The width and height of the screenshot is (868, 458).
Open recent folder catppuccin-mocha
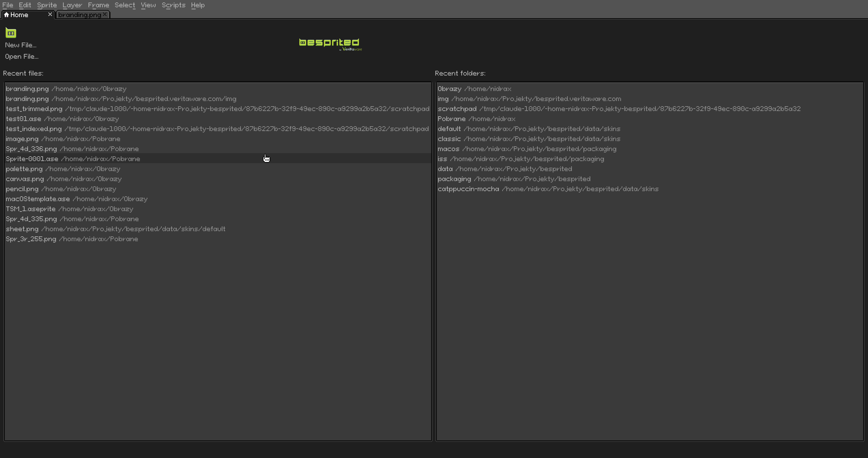tap(650, 189)
